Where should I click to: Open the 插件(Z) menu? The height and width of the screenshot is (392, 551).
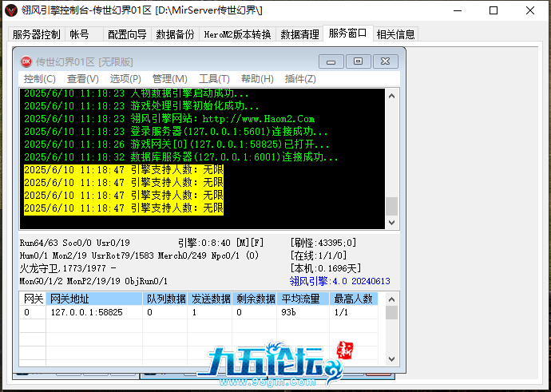coord(300,79)
